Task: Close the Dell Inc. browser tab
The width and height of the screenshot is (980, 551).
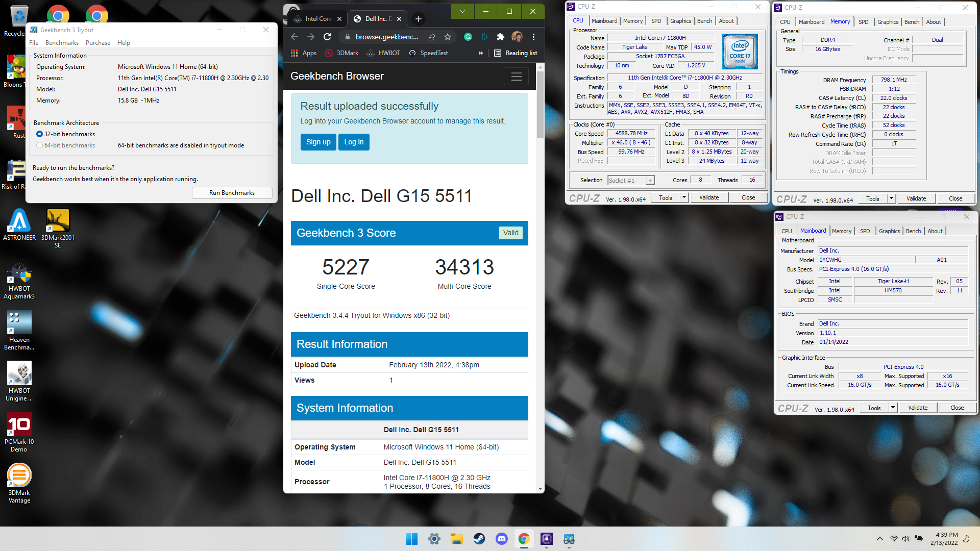Action: [x=399, y=19]
